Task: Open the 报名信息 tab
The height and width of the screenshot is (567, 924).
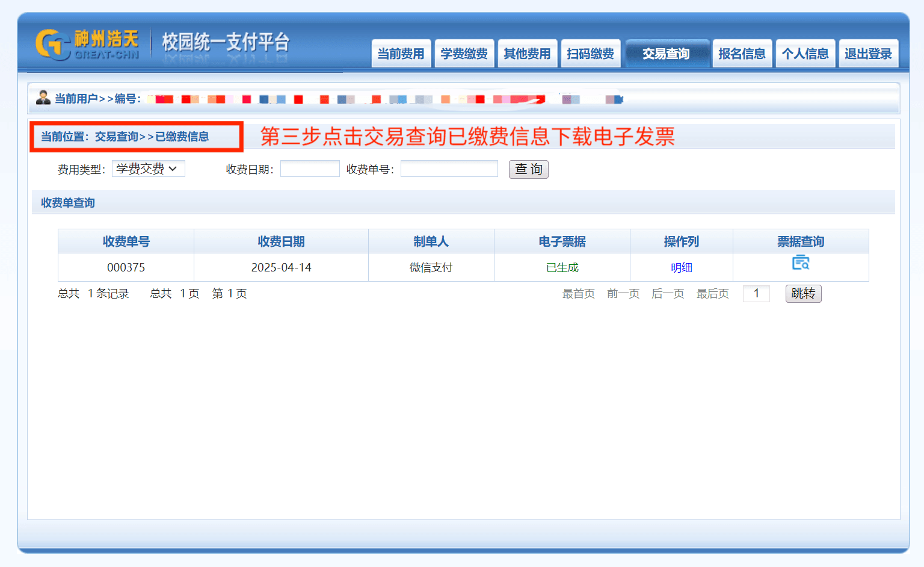Action: click(x=742, y=54)
